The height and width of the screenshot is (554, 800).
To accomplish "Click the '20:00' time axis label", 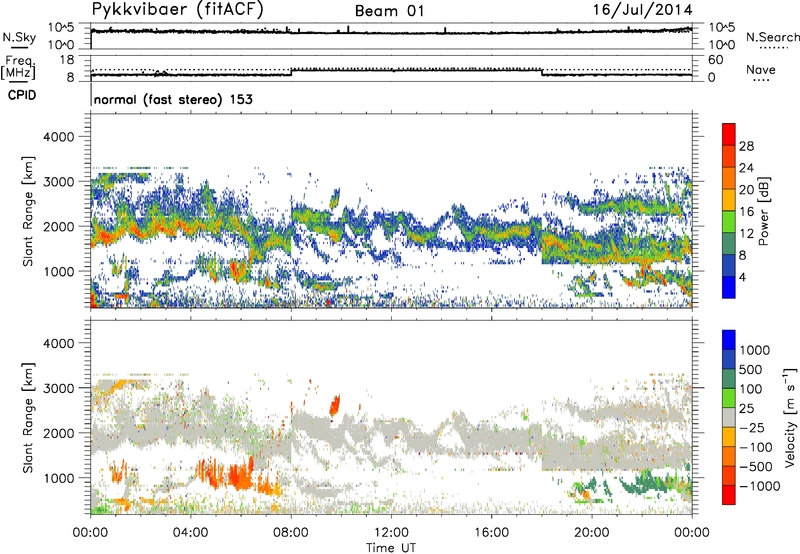I will point(592,533).
